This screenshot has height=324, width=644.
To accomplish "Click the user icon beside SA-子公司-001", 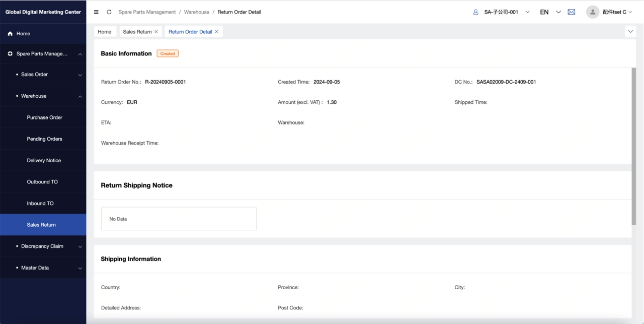I will [x=475, y=12].
